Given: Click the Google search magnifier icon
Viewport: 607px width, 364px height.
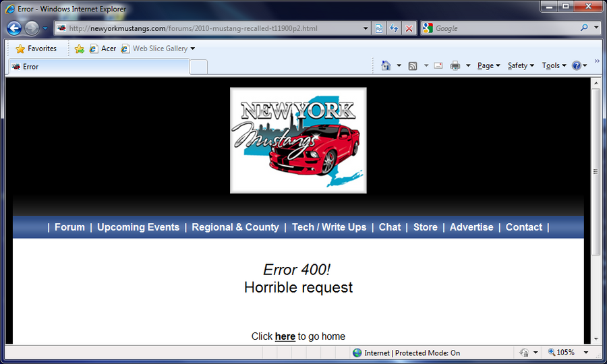Looking at the screenshot, I should point(584,28).
